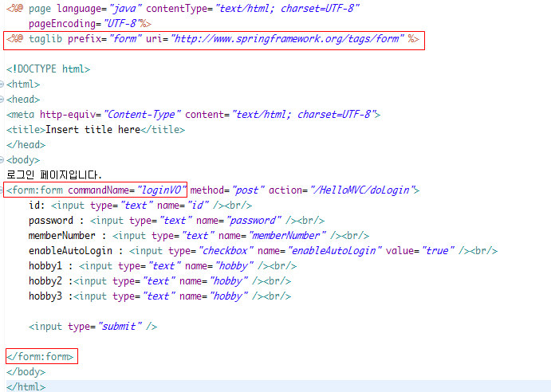Click the opening <body> tag text
551x392 pixels.
pyautogui.click(x=23, y=160)
